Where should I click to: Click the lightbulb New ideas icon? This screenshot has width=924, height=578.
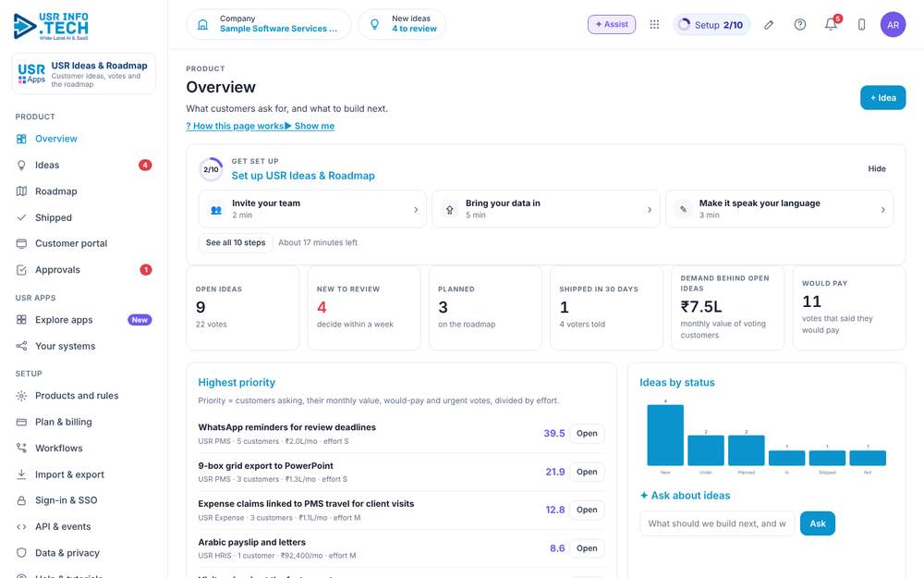pyautogui.click(x=375, y=24)
